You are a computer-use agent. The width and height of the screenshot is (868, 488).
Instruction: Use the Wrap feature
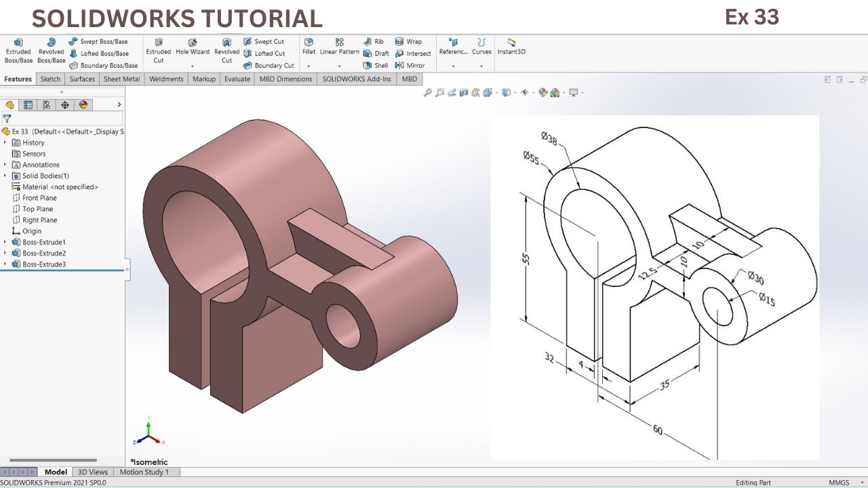click(x=408, y=41)
